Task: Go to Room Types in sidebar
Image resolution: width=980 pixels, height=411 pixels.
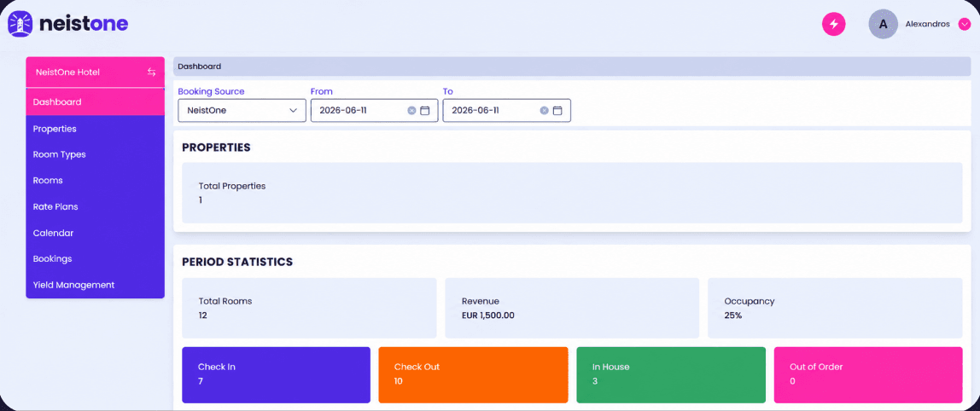Action: [x=95, y=154]
